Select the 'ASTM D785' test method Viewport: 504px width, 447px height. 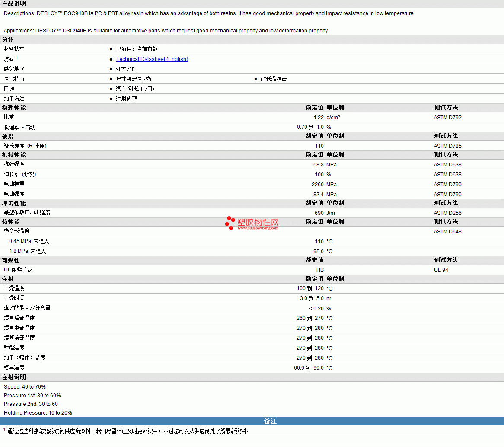(x=448, y=146)
